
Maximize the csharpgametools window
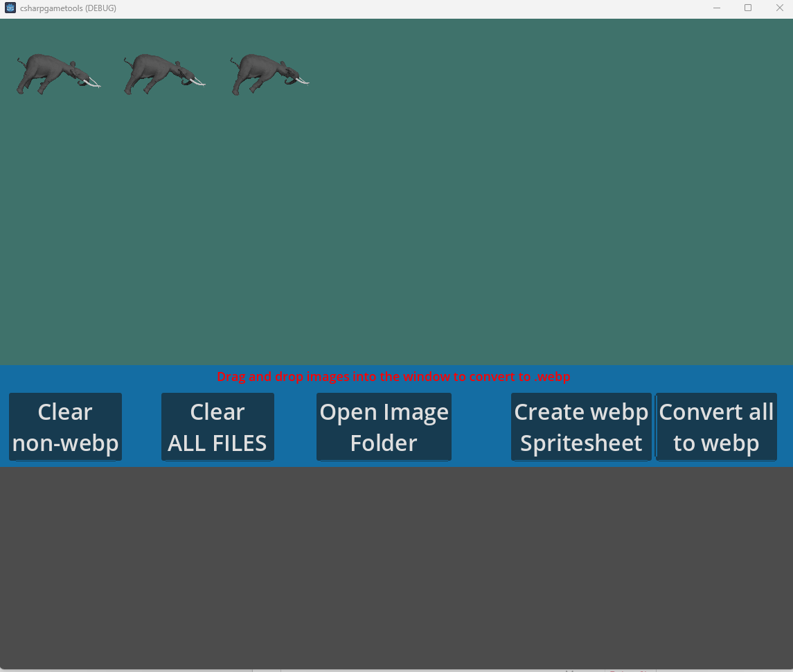748,8
